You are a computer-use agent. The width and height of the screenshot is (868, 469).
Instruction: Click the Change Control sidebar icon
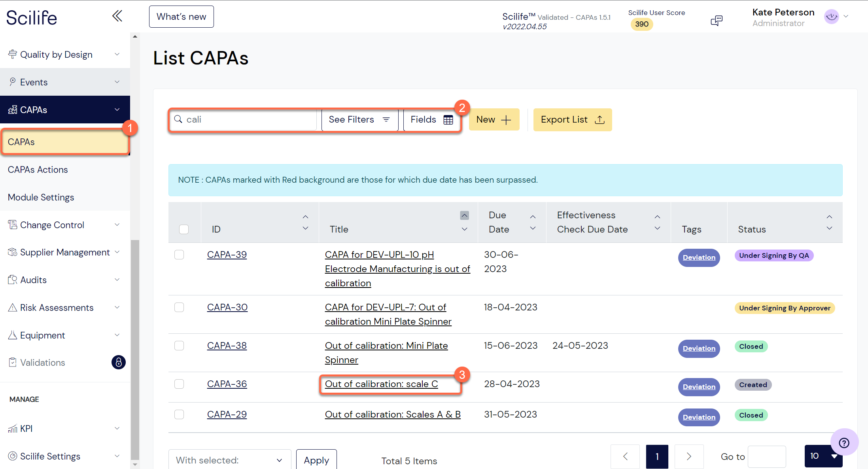pos(13,225)
